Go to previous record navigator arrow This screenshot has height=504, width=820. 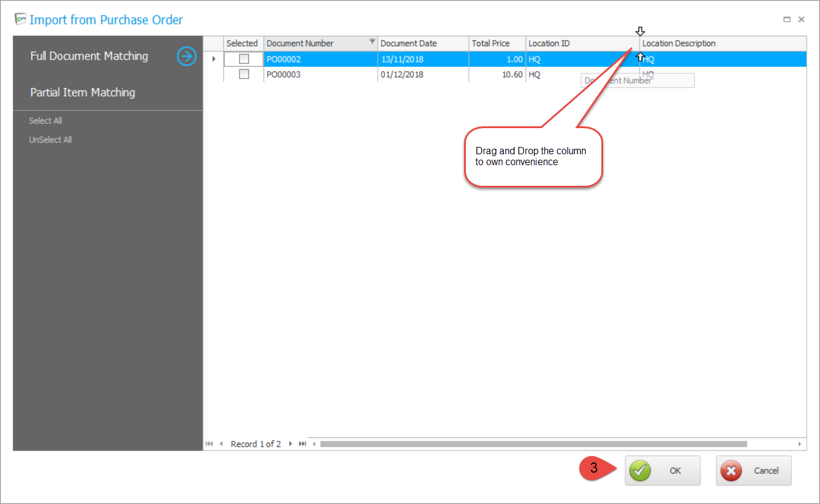pyautogui.click(x=221, y=444)
